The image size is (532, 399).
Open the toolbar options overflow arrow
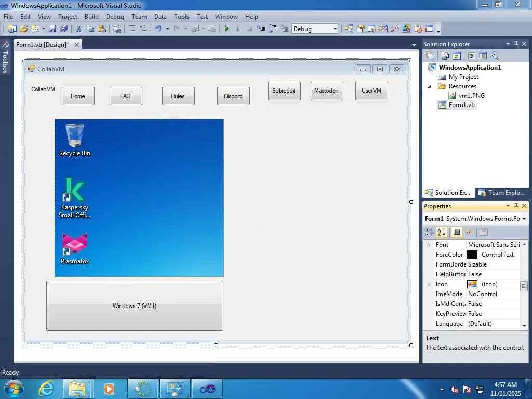(438, 30)
